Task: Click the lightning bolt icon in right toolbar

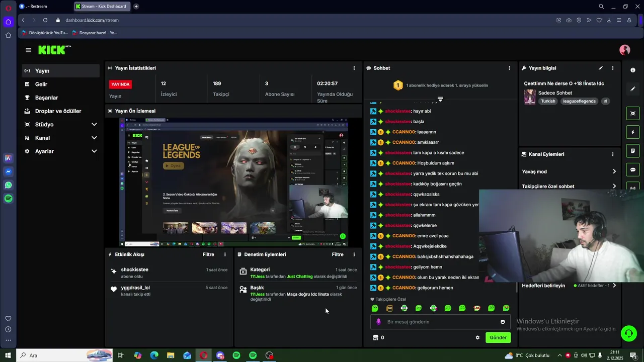Action: pos(633,132)
